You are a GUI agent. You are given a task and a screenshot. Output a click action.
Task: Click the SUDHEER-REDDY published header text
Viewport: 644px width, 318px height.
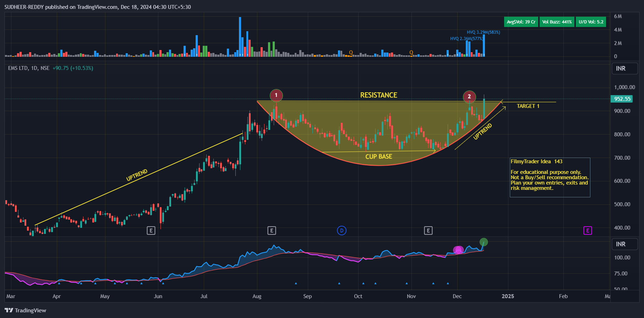click(98, 7)
